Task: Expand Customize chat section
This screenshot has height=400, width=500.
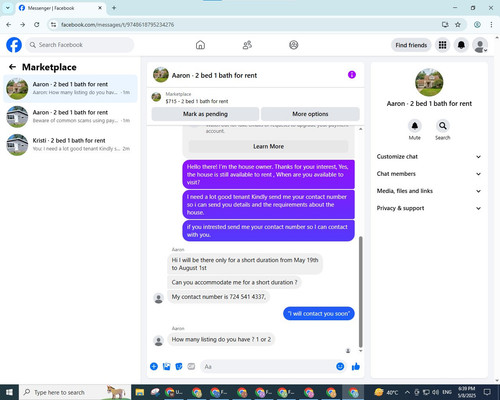Action: tap(429, 157)
